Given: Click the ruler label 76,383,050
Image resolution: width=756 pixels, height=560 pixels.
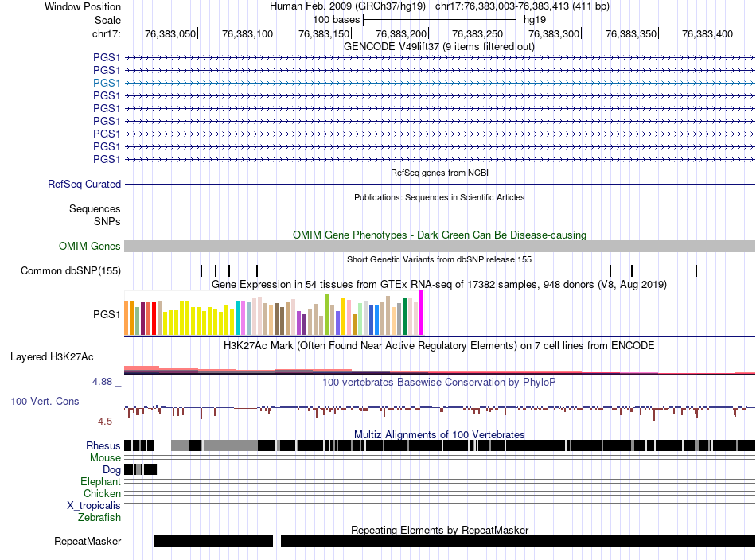Looking at the screenshot, I should click(170, 33).
